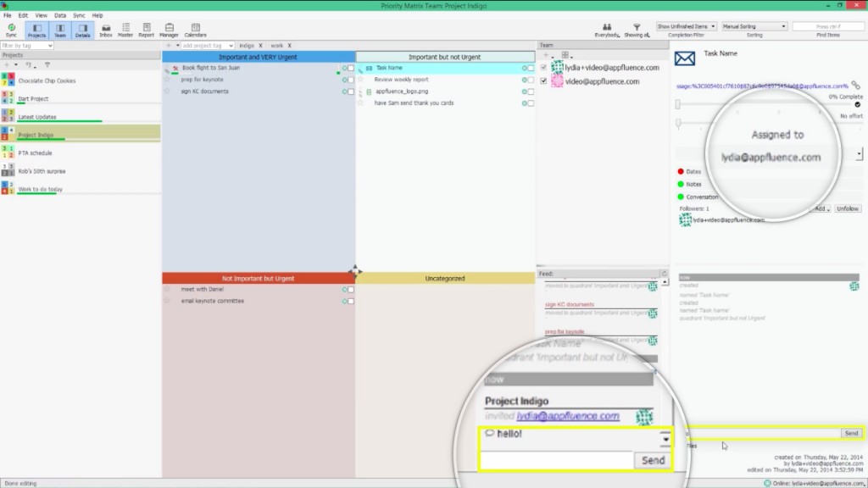The image size is (868, 488).
Task: Open the Inbox view
Action: [106, 30]
